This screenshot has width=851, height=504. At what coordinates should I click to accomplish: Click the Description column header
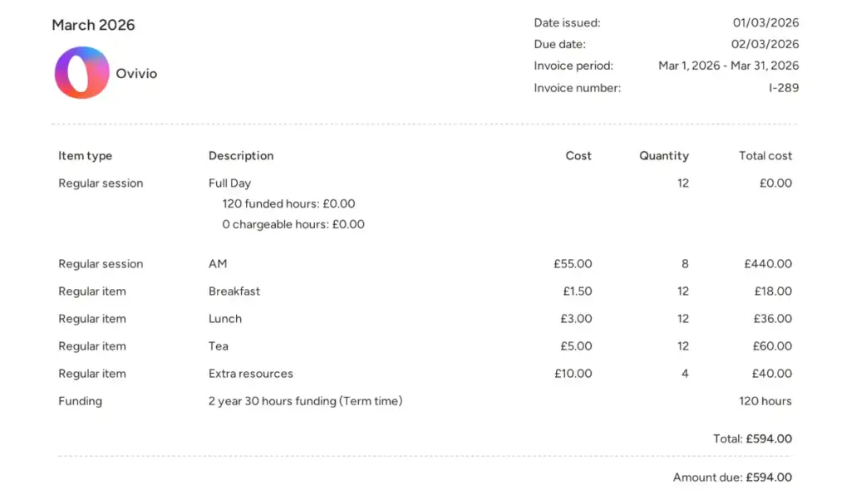[x=241, y=155]
